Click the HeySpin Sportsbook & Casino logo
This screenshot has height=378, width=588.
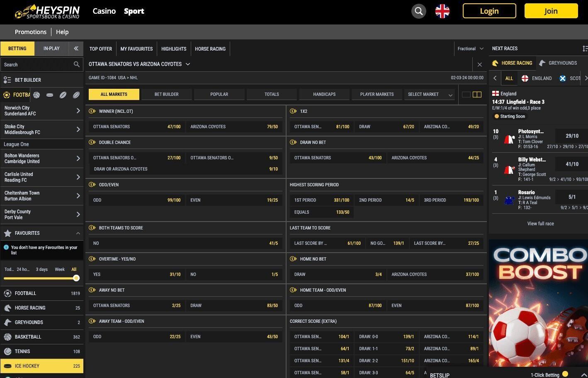point(47,12)
